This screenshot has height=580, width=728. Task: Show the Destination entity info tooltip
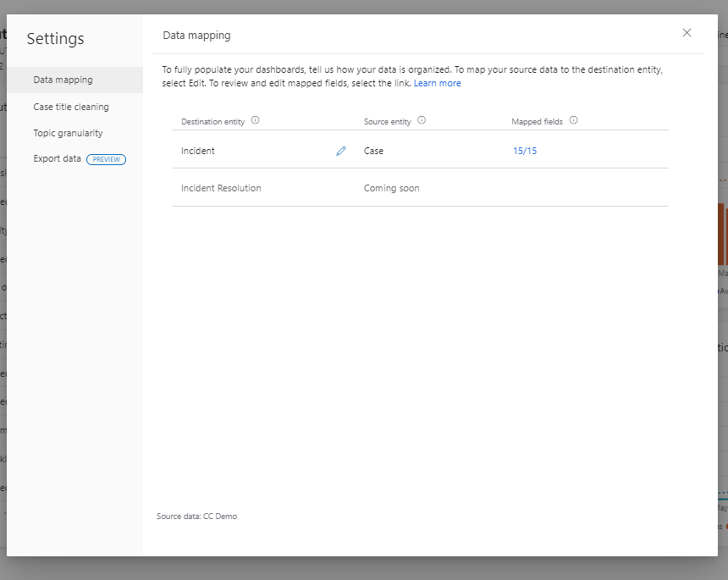(x=256, y=120)
